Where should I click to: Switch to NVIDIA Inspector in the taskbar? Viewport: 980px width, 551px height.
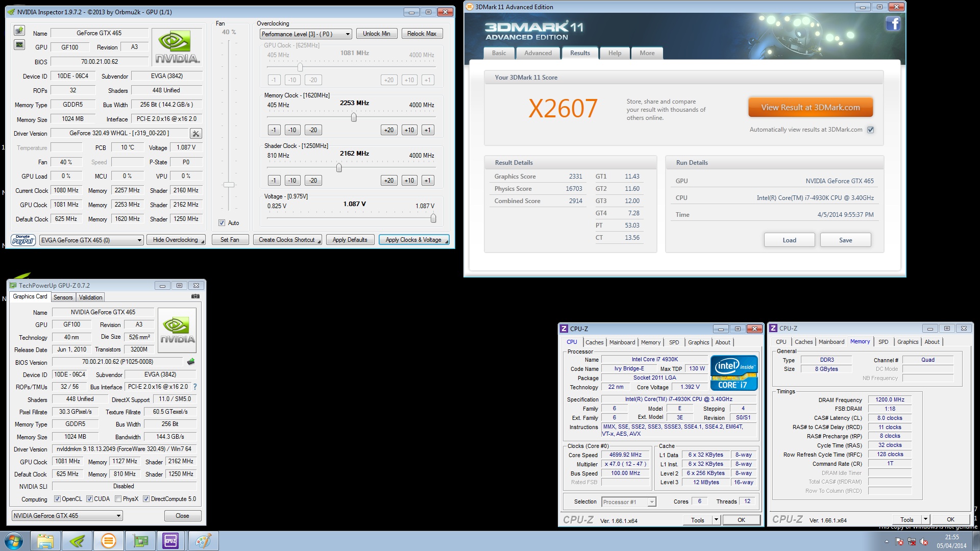point(77,541)
